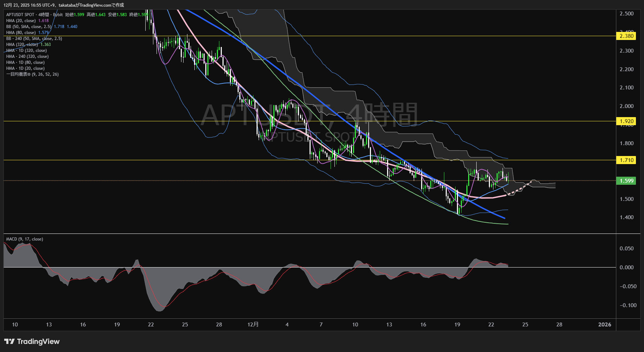Screen dimensions: 644x352
Task: Select the HMA (20, close) legend entry
Action: [21, 21]
